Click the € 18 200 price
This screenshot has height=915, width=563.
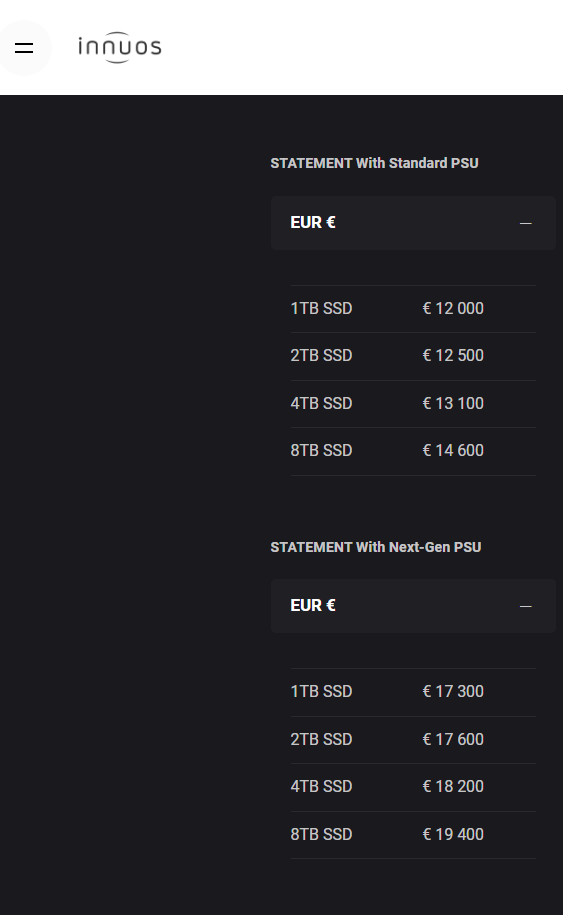point(453,787)
